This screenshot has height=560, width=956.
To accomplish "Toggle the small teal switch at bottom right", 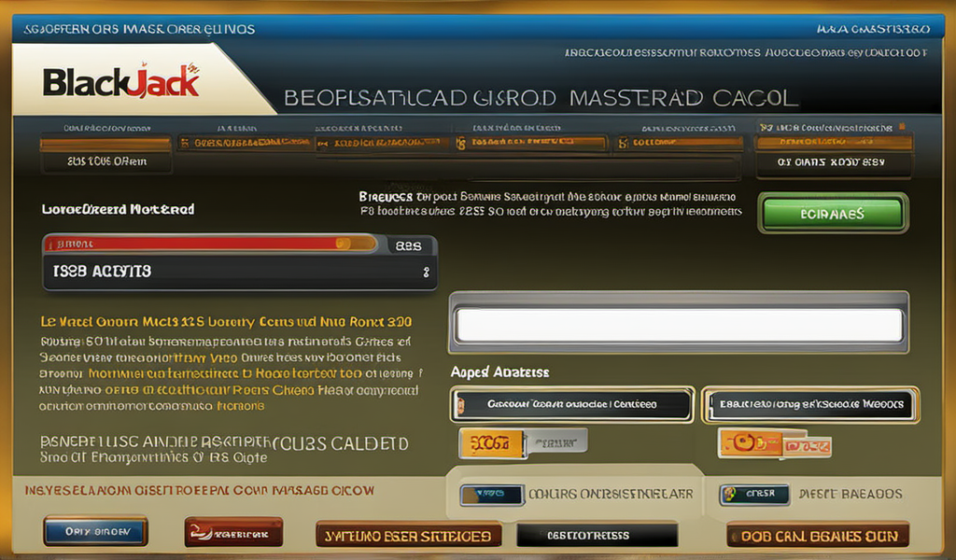I will click(754, 494).
